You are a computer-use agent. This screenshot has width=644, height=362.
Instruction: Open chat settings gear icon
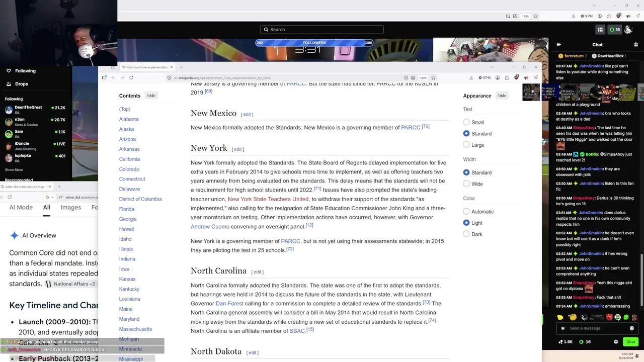[x=616, y=342]
